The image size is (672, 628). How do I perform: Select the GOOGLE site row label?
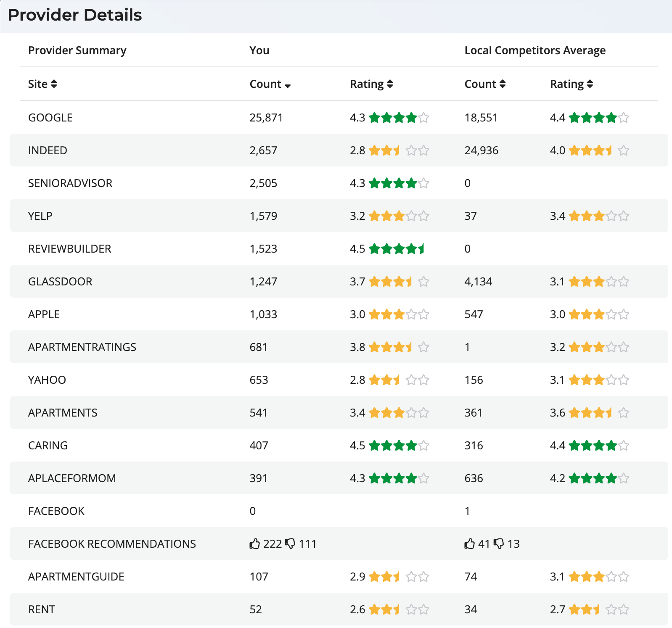[x=50, y=118]
